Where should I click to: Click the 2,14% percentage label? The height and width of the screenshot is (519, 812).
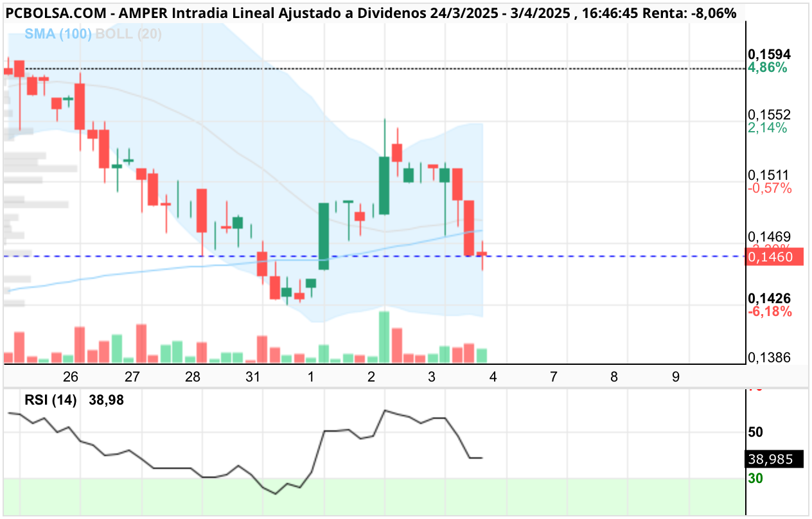click(x=768, y=128)
